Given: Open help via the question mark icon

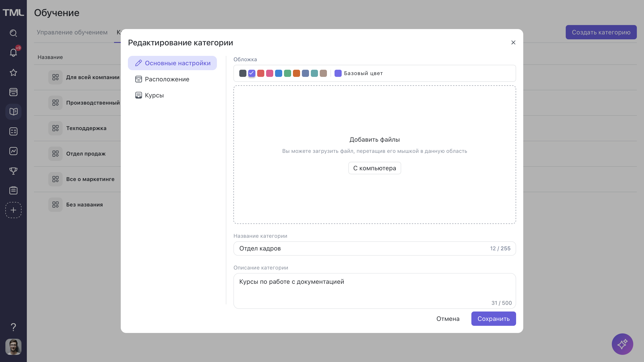Looking at the screenshot, I should [13, 327].
